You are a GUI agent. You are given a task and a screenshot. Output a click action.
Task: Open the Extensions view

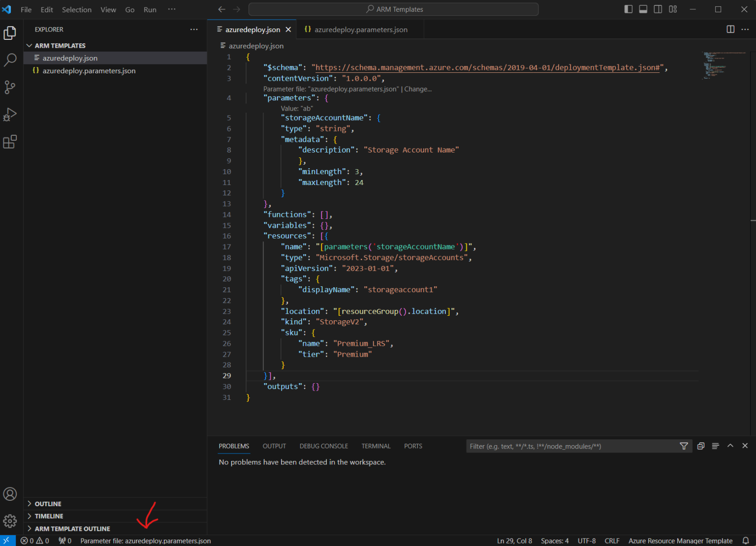[10, 142]
